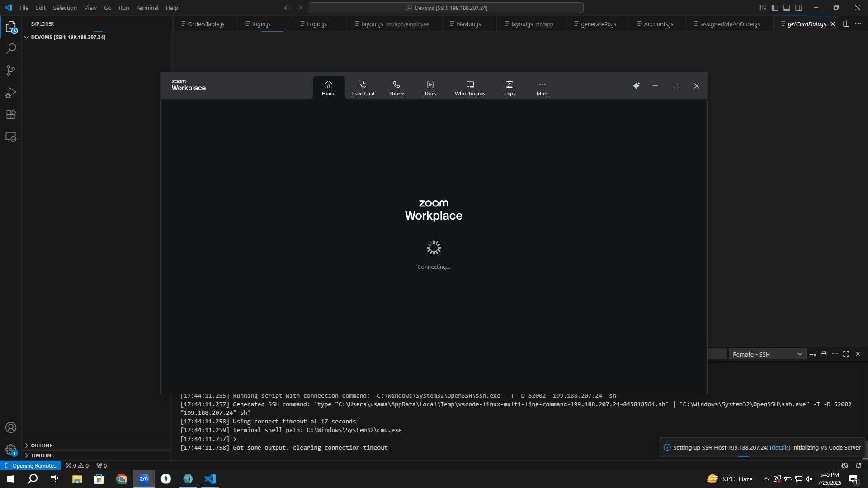Toggle Primary Side Bar visibility

tap(775, 8)
